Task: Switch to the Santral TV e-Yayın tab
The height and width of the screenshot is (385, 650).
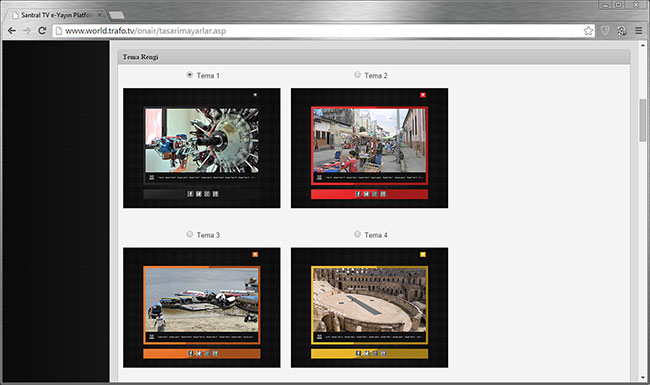Action: pos(56,15)
